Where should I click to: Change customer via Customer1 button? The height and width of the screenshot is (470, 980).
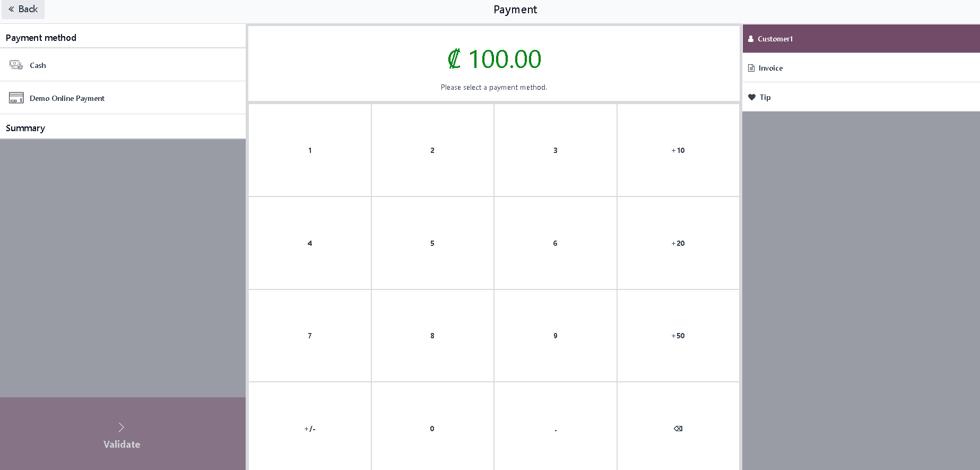861,39
